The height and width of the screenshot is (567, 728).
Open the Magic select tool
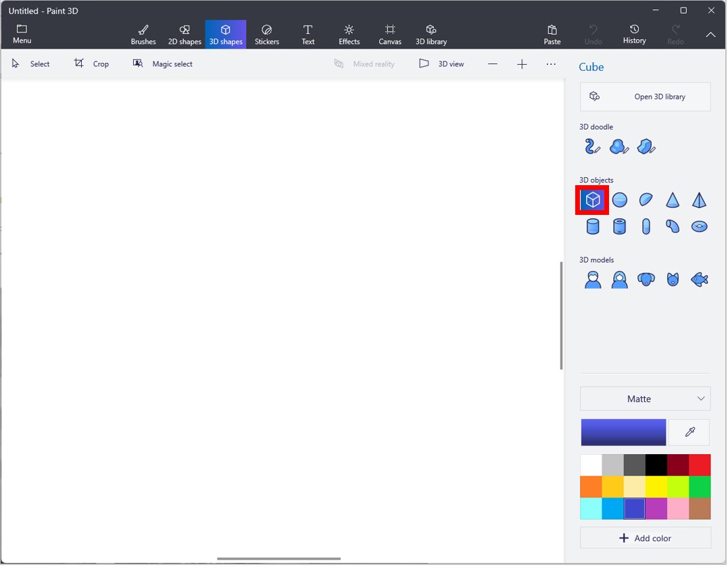point(162,64)
